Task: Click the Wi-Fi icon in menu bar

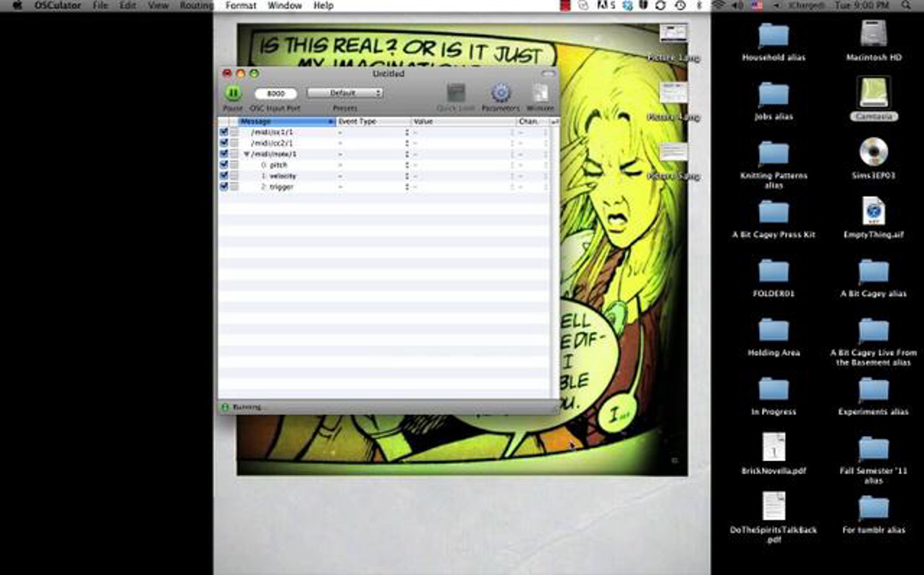Action: coord(718,5)
